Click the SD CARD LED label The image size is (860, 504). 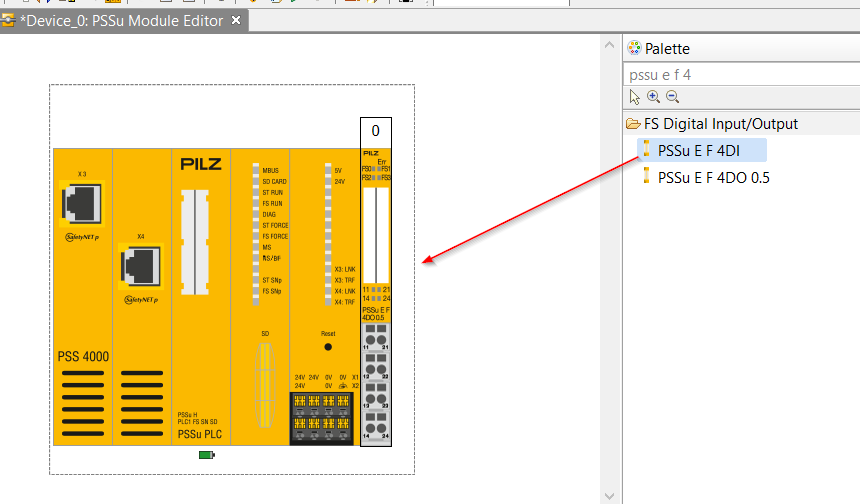point(274,182)
